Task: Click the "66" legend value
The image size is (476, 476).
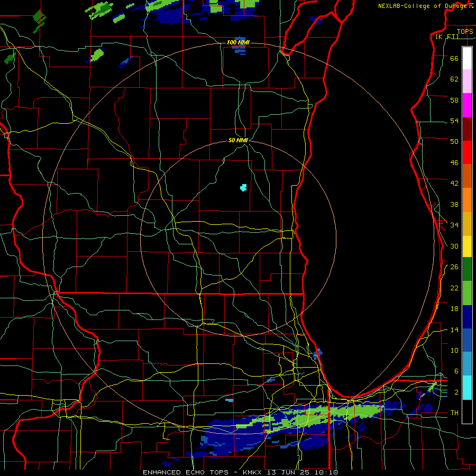Action: coord(454,58)
